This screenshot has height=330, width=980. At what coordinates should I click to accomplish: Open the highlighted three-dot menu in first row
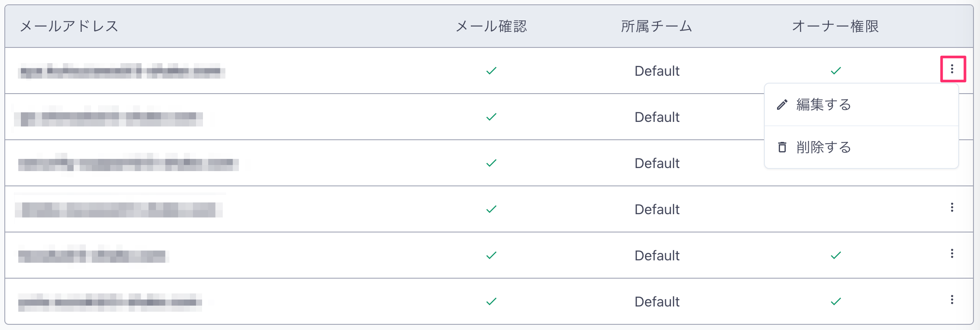pos(952,69)
